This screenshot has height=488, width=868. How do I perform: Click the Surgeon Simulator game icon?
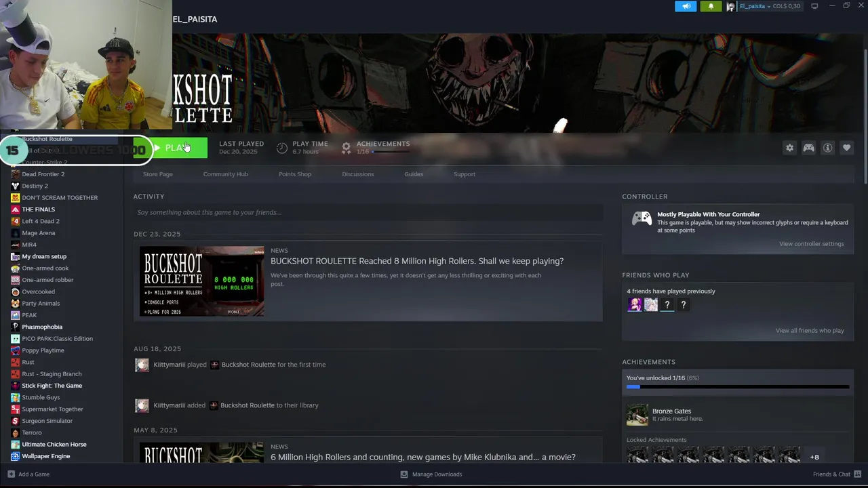point(15,421)
